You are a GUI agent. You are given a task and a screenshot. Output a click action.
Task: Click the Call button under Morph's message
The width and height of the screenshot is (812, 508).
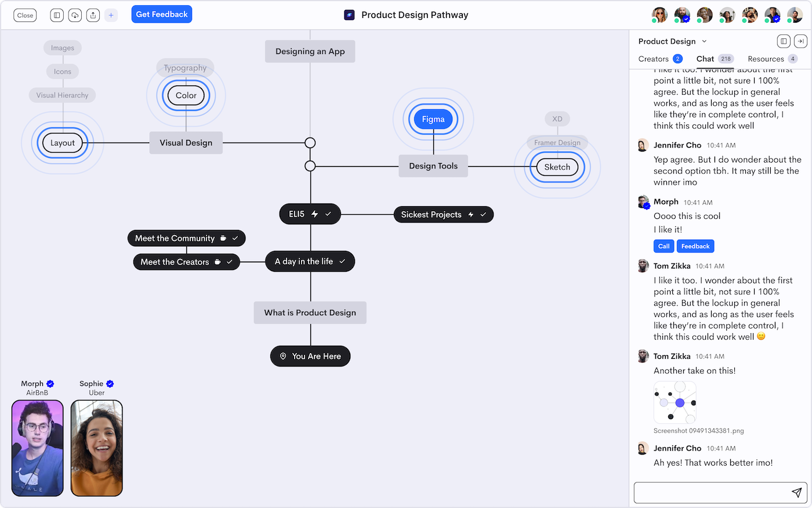click(x=664, y=246)
